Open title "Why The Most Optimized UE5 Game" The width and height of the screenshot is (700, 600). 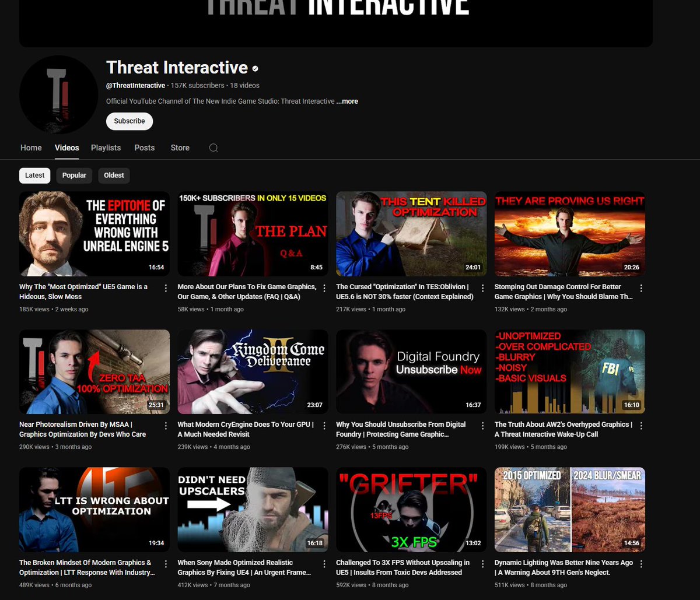[83, 292]
